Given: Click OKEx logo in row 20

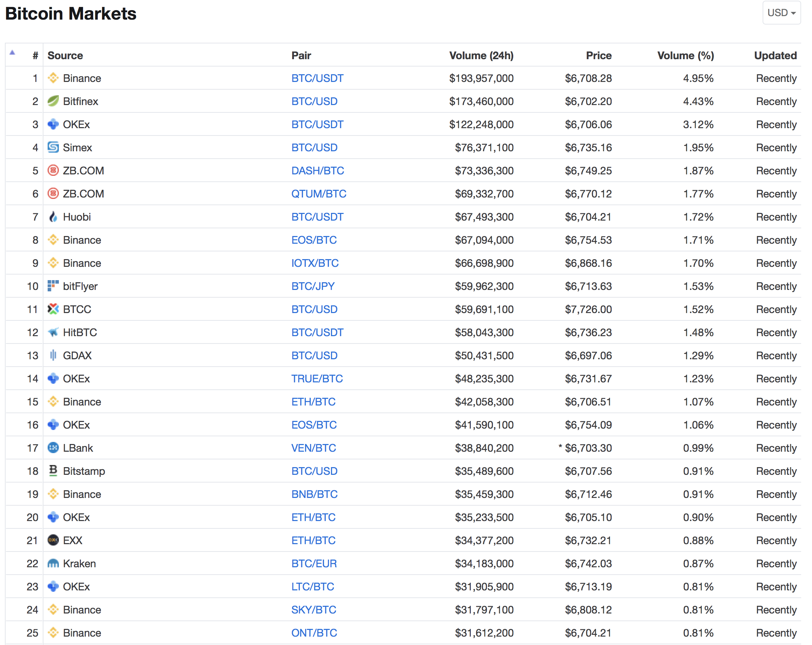Looking at the screenshot, I should click(53, 516).
